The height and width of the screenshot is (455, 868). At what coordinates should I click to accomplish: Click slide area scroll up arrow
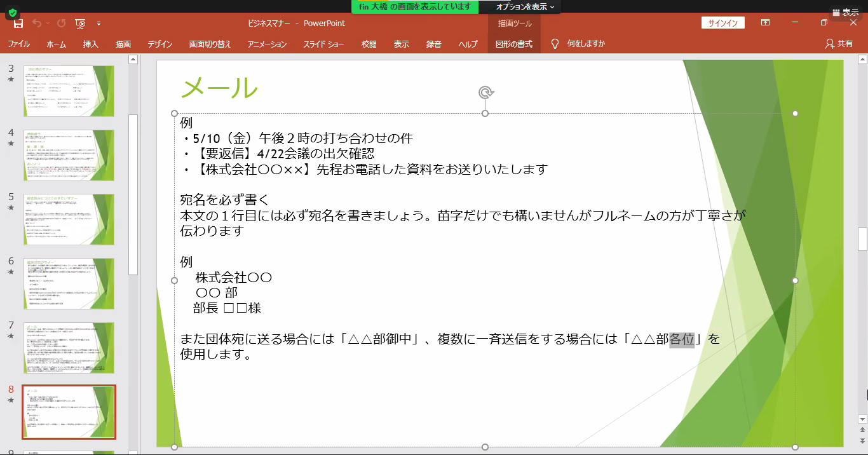(x=862, y=60)
